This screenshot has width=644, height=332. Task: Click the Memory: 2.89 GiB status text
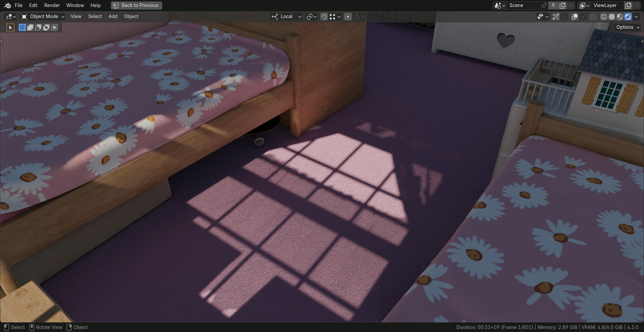[557, 327]
